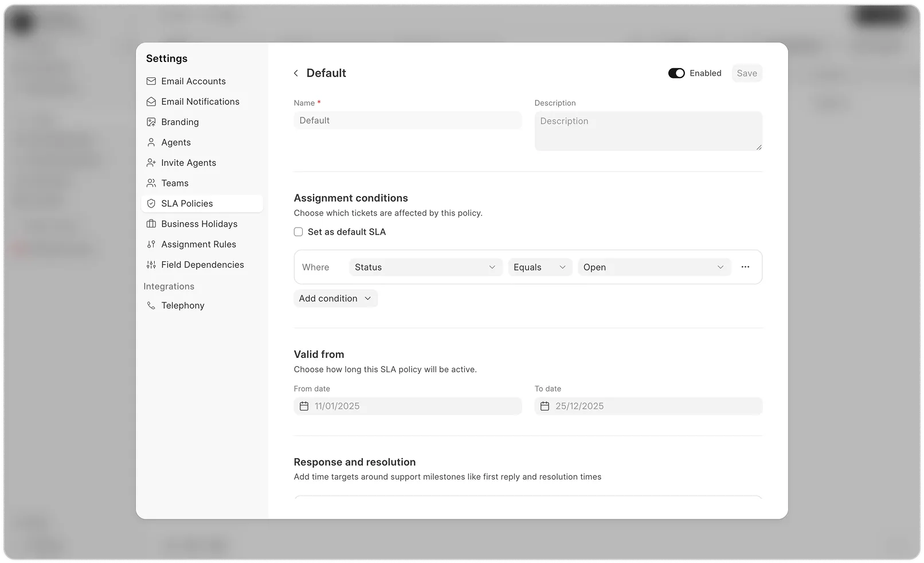
Task: Open the Teams settings section
Action: [175, 183]
